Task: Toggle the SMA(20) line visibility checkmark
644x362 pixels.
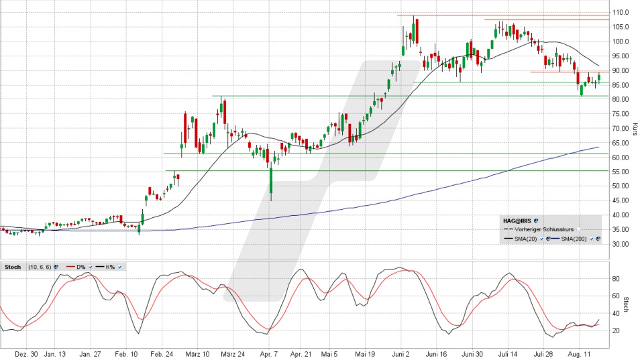Action: tap(542, 239)
